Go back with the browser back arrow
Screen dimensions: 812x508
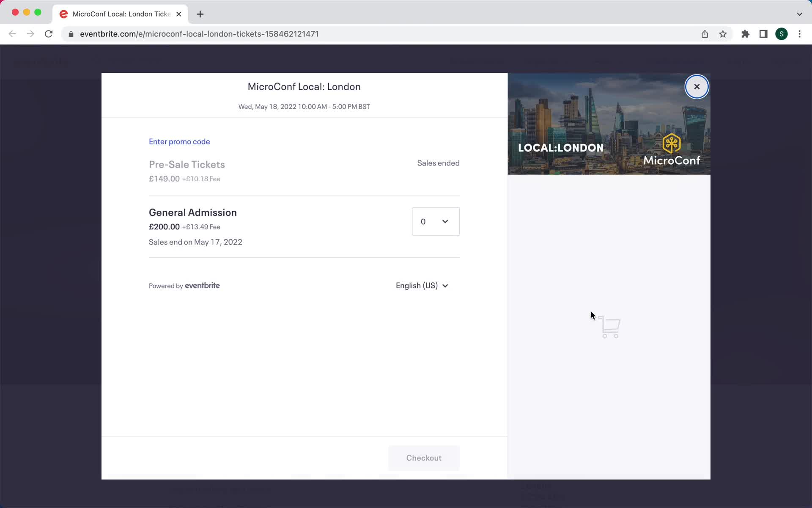(x=12, y=34)
